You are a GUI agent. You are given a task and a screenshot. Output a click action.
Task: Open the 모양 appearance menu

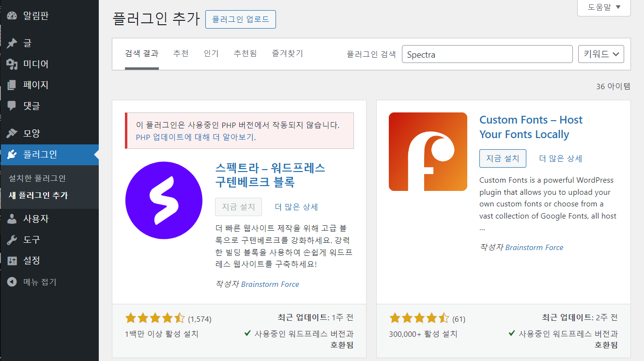(49, 133)
